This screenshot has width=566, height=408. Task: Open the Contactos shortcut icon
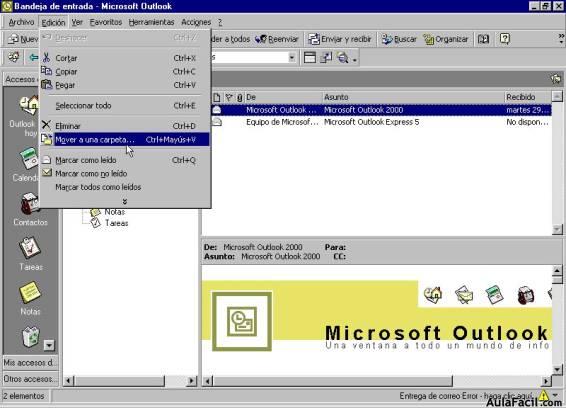(x=30, y=203)
